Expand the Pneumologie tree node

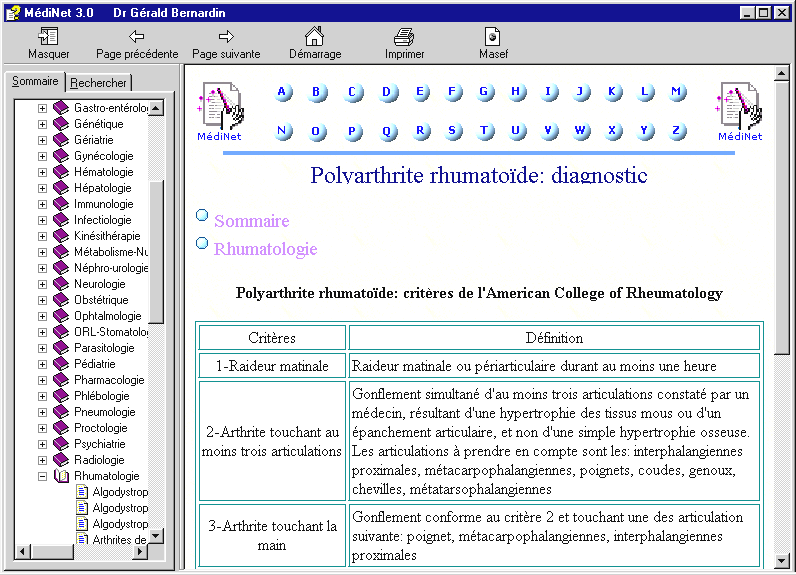click(42, 412)
